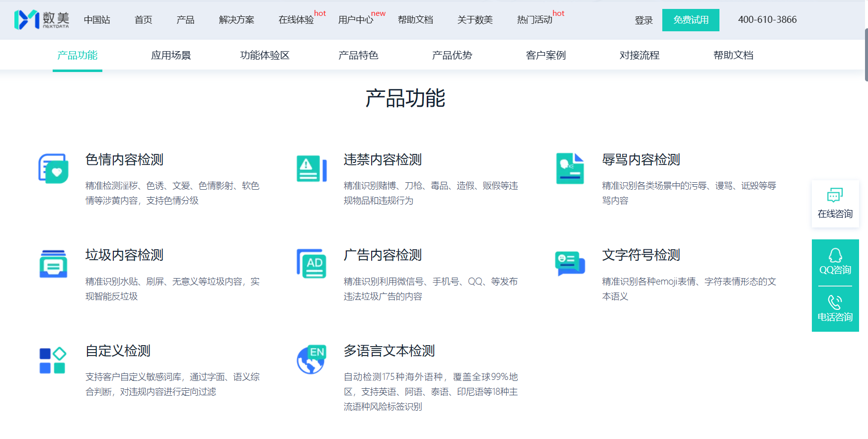Open 在线咨询 chat widget
The width and height of the screenshot is (868, 439).
click(835, 204)
